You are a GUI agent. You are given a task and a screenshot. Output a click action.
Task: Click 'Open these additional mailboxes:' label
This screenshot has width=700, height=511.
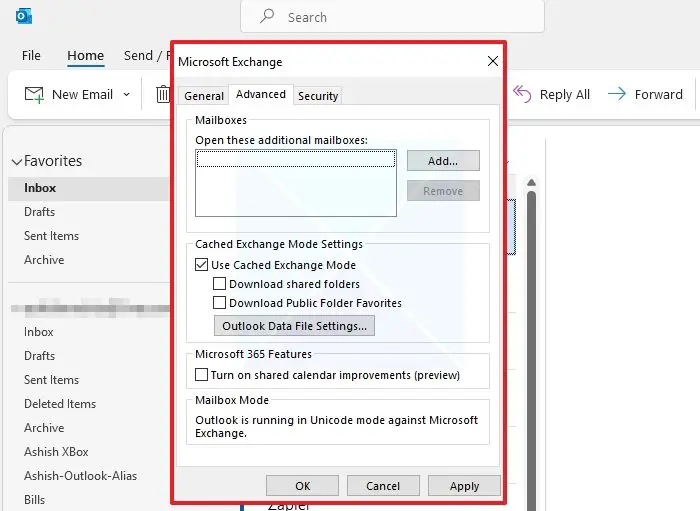pyautogui.click(x=281, y=140)
